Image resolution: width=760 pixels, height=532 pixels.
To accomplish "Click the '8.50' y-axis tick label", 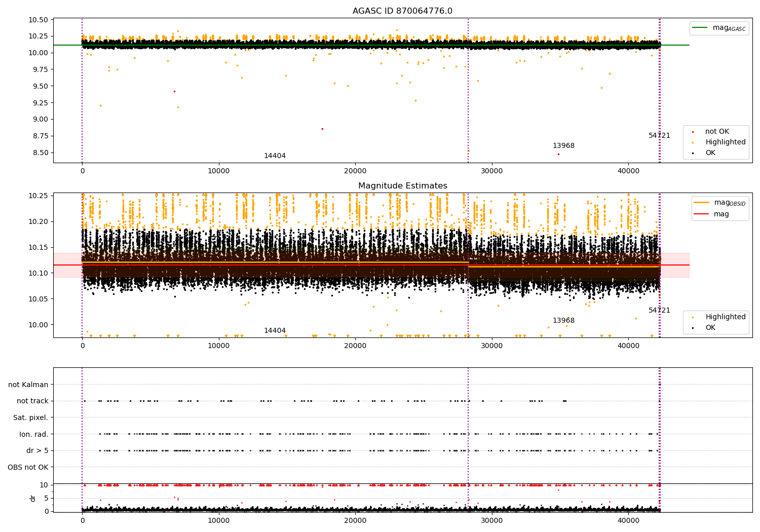I will pyautogui.click(x=40, y=153).
